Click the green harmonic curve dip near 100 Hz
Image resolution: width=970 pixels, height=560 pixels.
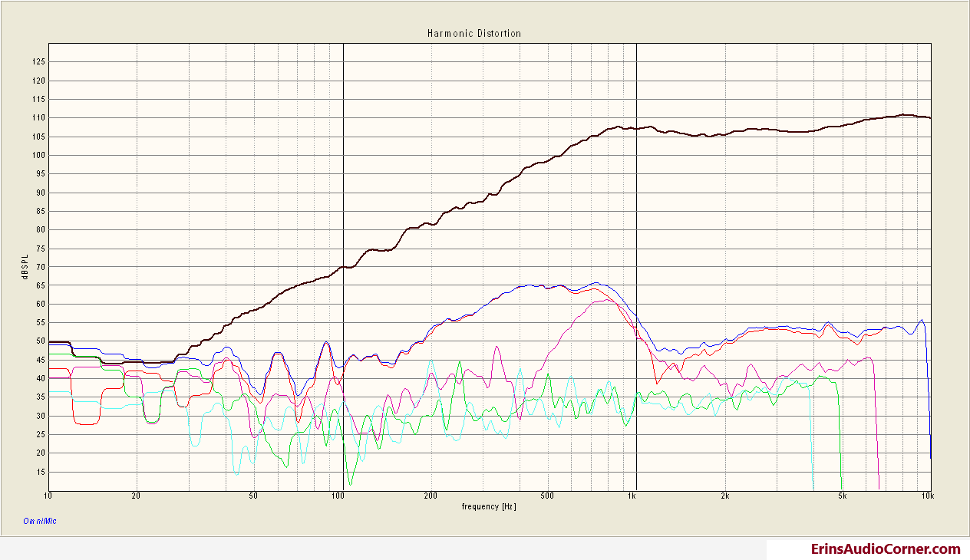[x=351, y=483]
